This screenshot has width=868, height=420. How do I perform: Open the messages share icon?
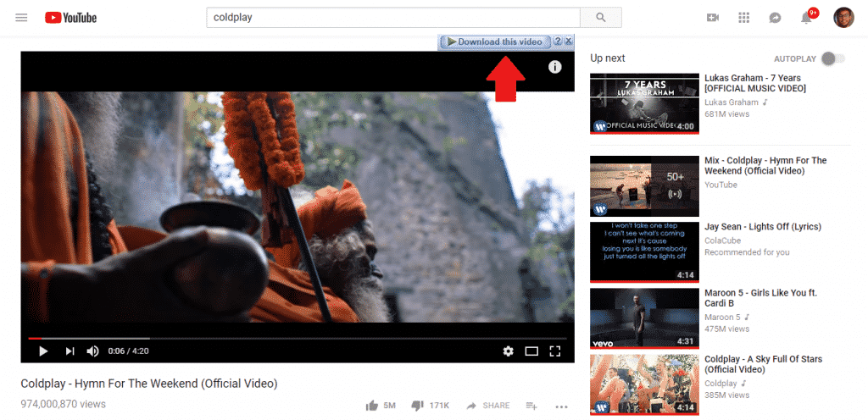775,18
